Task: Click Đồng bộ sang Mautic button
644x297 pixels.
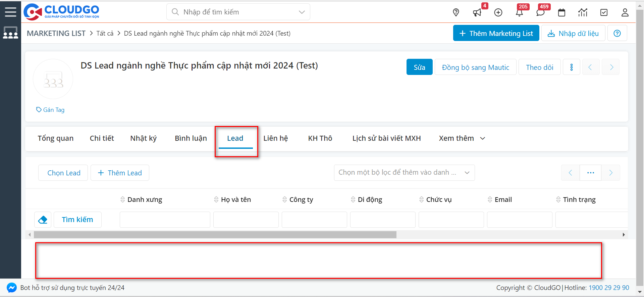Action: 475,67
